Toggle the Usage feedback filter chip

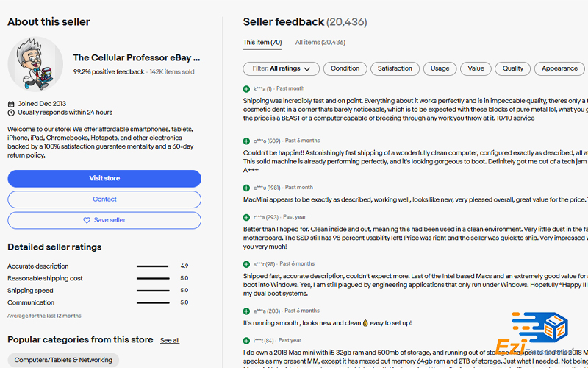point(440,68)
